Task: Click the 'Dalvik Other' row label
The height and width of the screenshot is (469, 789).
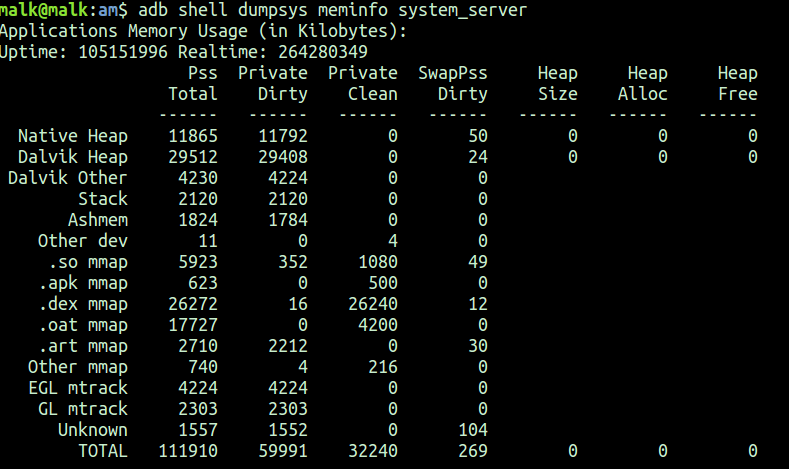Action: pyautogui.click(x=68, y=178)
